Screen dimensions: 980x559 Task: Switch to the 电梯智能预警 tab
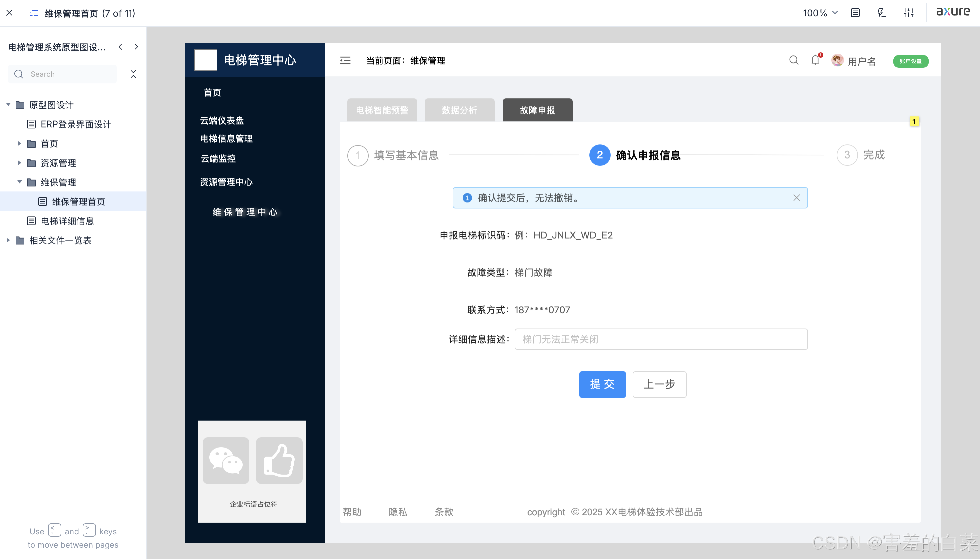click(382, 110)
